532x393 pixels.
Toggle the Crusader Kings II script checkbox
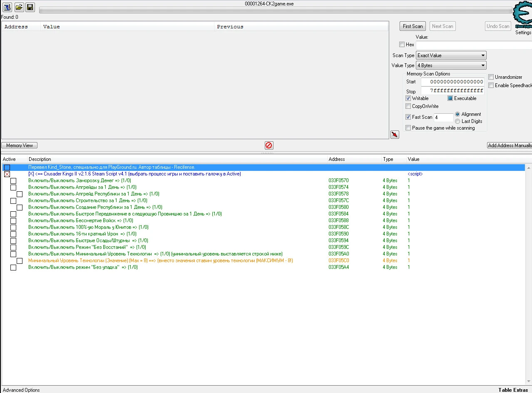tap(7, 174)
